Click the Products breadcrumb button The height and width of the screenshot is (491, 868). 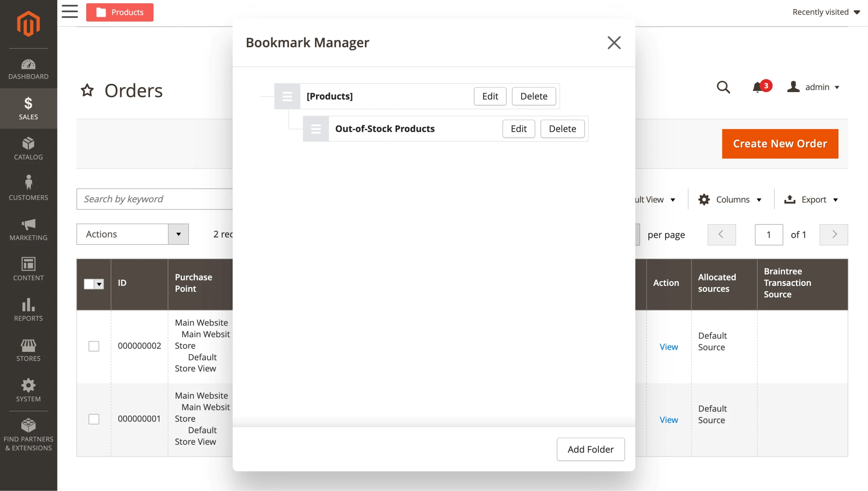point(119,12)
